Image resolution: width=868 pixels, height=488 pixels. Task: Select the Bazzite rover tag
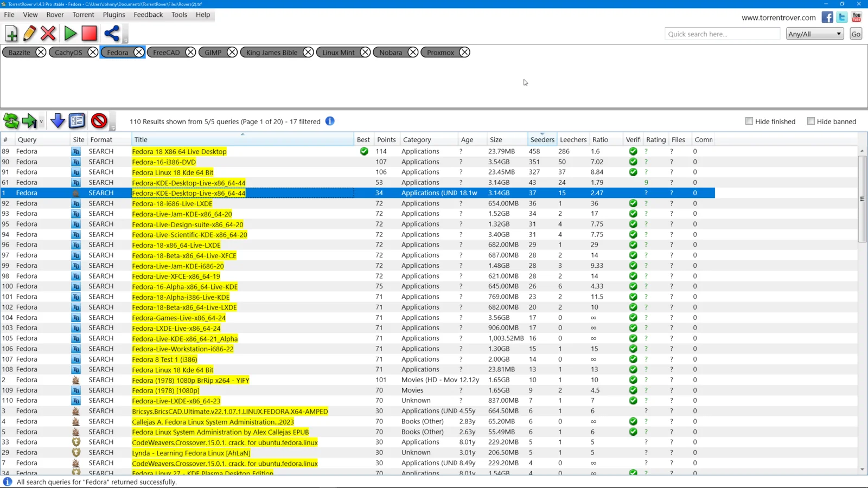pyautogui.click(x=20, y=53)
